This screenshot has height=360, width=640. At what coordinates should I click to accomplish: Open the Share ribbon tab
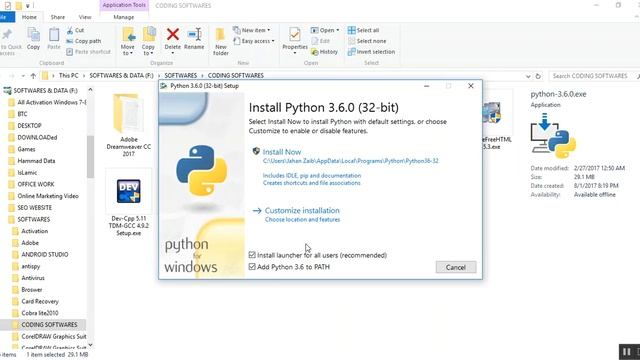[x=58, y=17]
